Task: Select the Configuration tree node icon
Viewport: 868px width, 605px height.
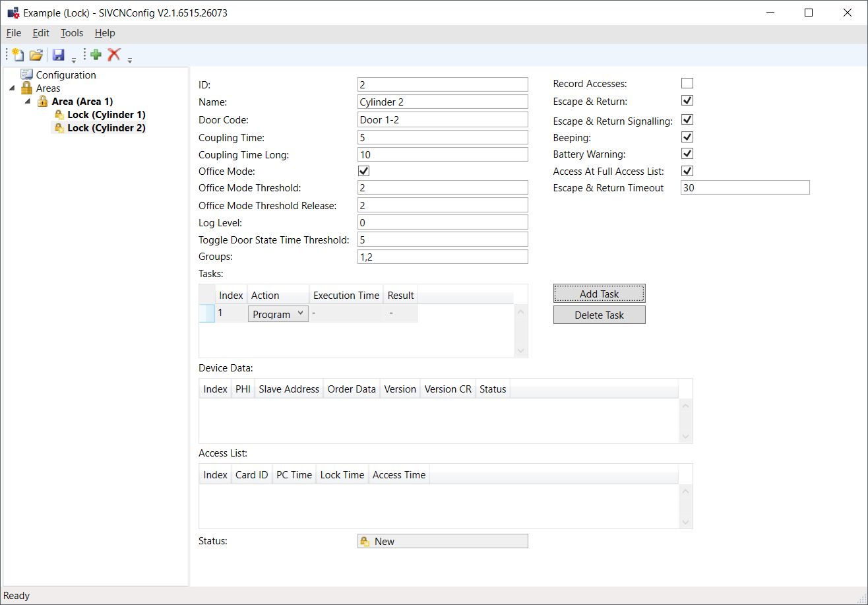Action: pyautogui.click(x=26, y=75)
